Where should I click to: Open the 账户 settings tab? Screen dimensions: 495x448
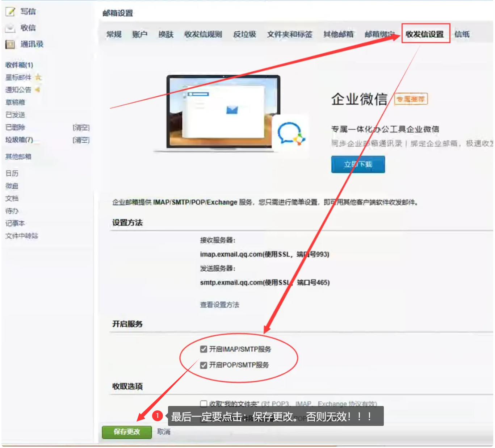coord(140,34)
